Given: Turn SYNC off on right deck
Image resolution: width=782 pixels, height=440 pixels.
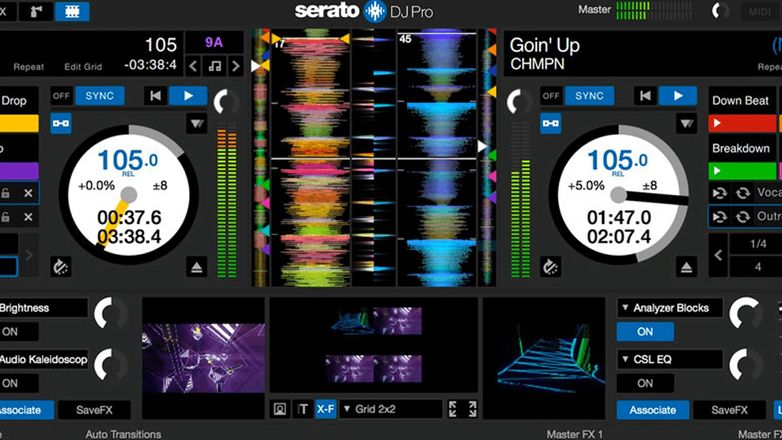Looking at the screenshot, I should [x=552, y=96].
